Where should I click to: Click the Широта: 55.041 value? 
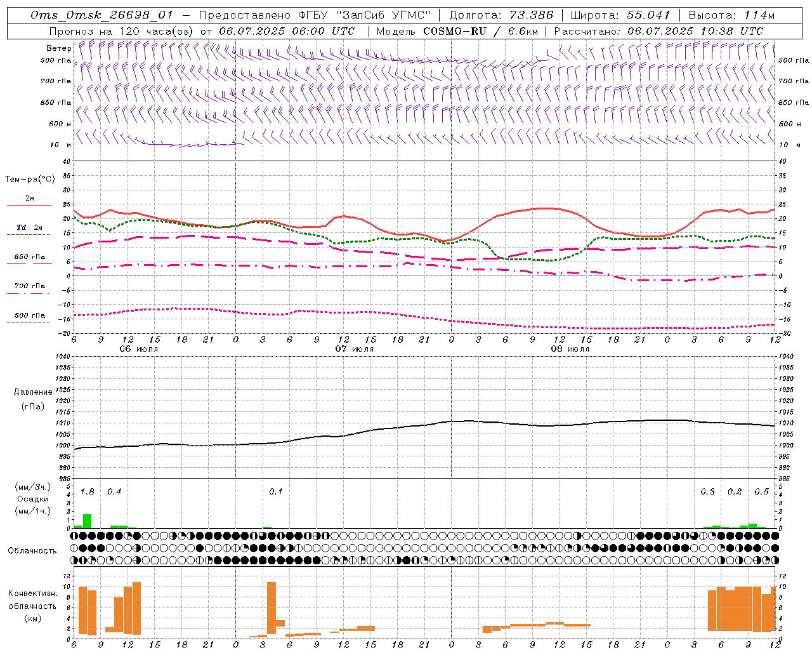click(620, 15)
